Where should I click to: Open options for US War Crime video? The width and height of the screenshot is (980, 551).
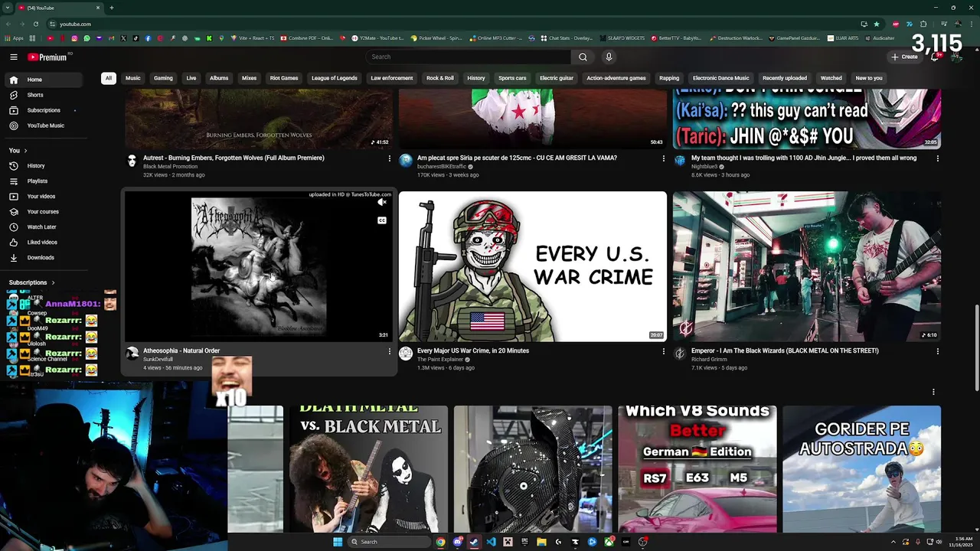point(663,351)
